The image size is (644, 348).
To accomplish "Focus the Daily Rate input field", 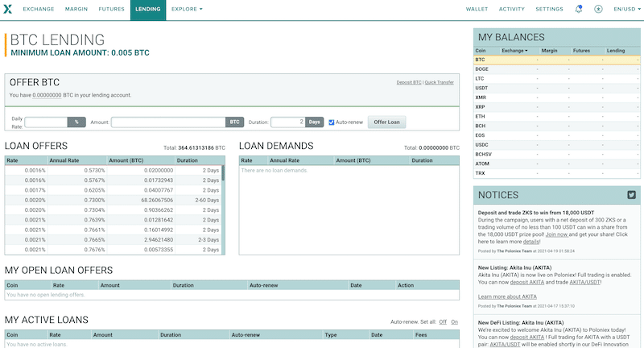I will [46, 122].
